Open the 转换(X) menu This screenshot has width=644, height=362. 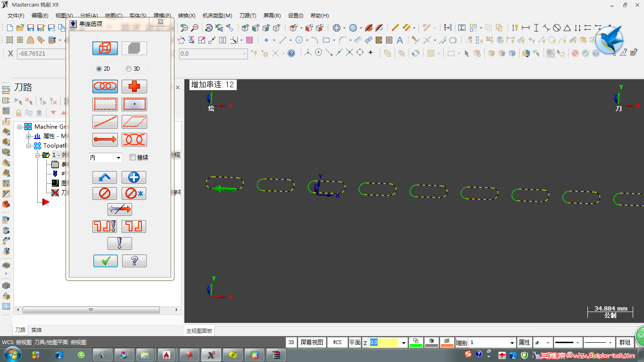click(x=187, y=16)
